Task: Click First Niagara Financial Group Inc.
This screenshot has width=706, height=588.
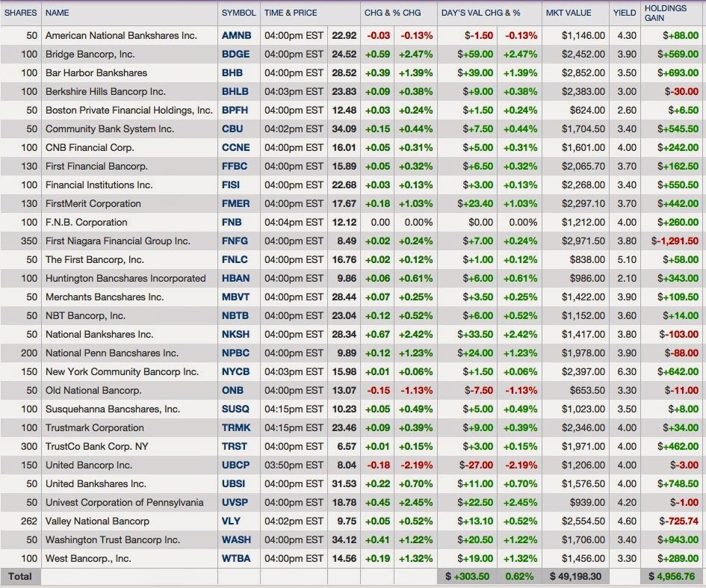Action: (x=117, y=241)
